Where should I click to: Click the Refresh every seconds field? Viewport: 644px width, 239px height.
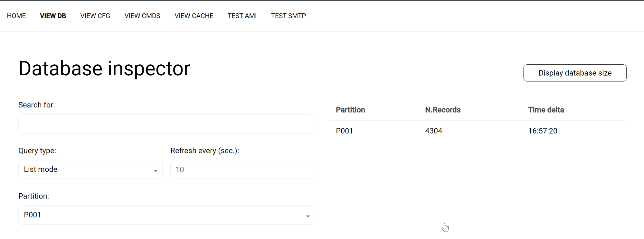tap(242, 170)
